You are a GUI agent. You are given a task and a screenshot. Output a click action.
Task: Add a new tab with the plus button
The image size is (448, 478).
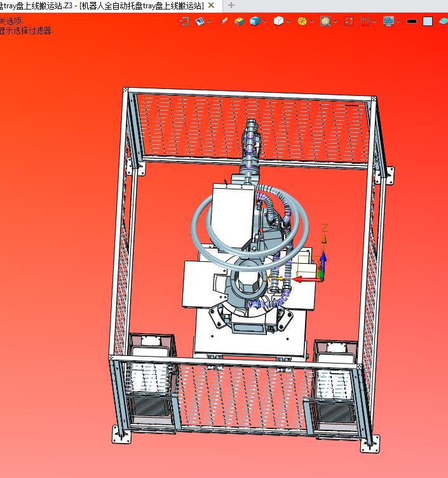pyautogui.click(x=231, y=5)
